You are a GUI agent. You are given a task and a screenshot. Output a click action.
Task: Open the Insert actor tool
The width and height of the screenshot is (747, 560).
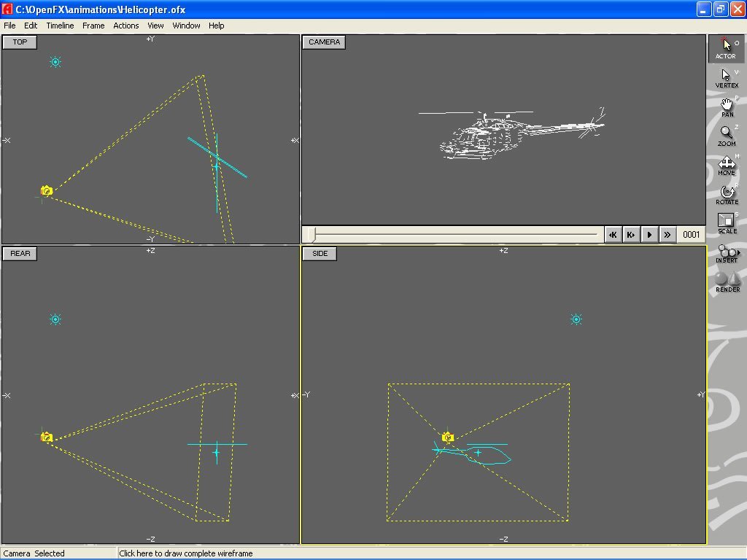pyautogui.click(x=726, y=253)
